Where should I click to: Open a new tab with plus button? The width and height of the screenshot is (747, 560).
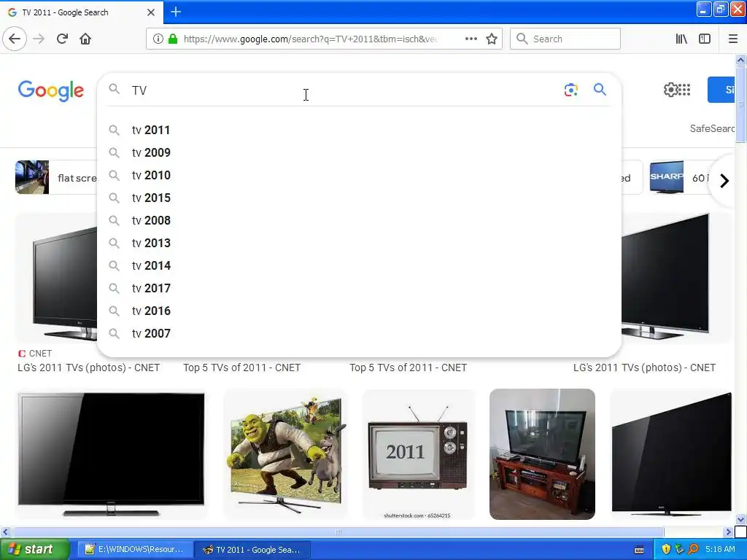click(176, 12)
